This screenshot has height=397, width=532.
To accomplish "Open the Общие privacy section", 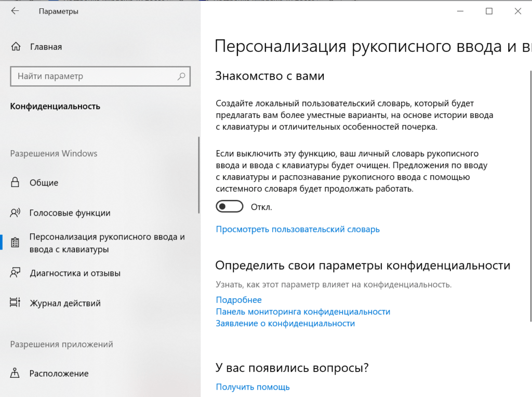I will 44,182.
